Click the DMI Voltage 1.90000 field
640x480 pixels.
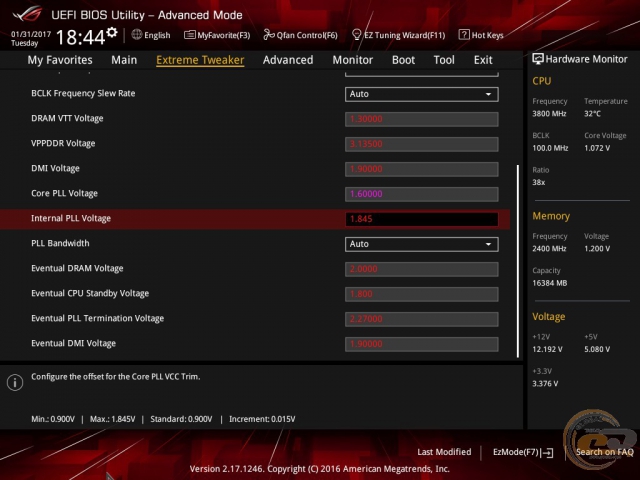[422, 169]
